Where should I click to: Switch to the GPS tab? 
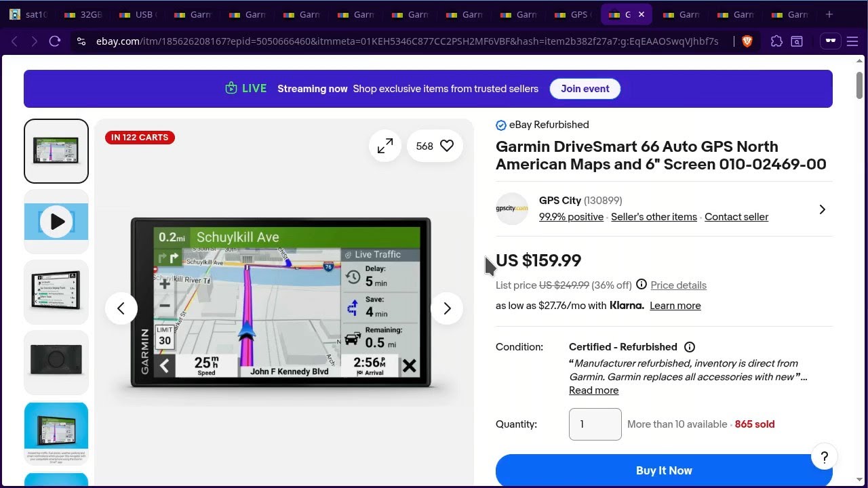(x=572, y=14)
